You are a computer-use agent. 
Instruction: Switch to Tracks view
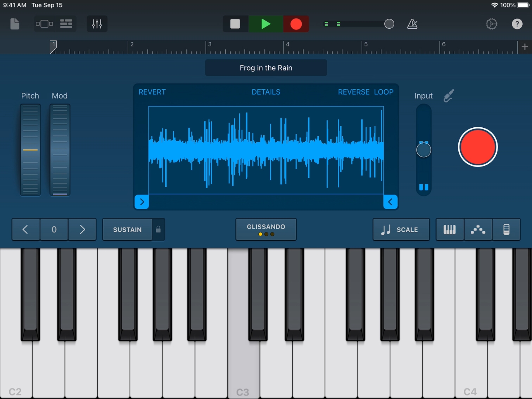(x=66, y=24)
